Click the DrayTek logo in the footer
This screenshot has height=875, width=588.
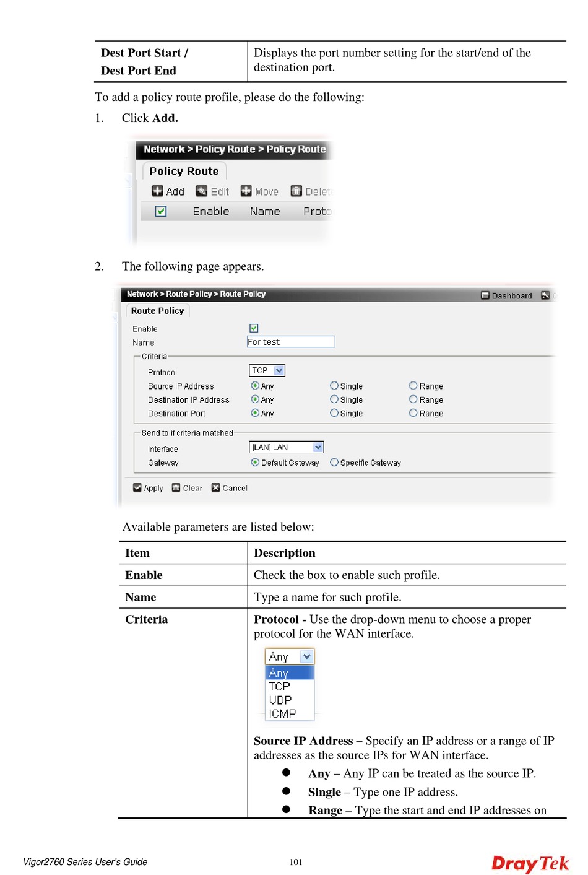530,863
